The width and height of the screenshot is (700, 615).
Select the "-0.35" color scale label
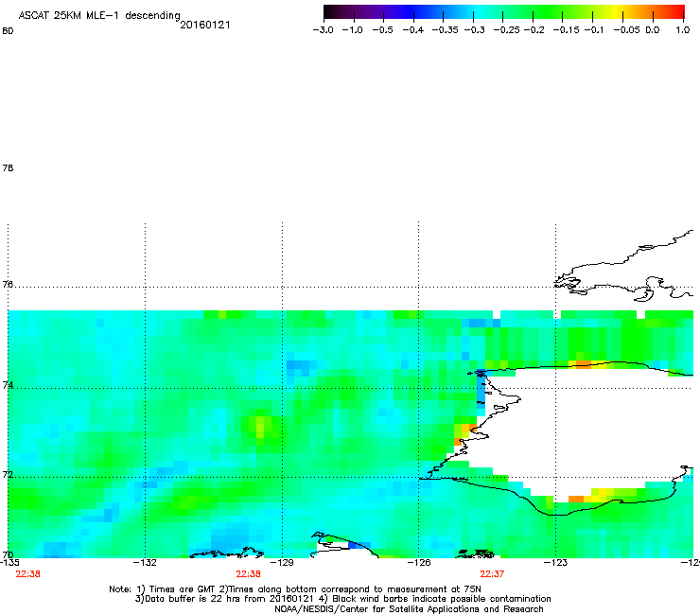tap(446, 30)
